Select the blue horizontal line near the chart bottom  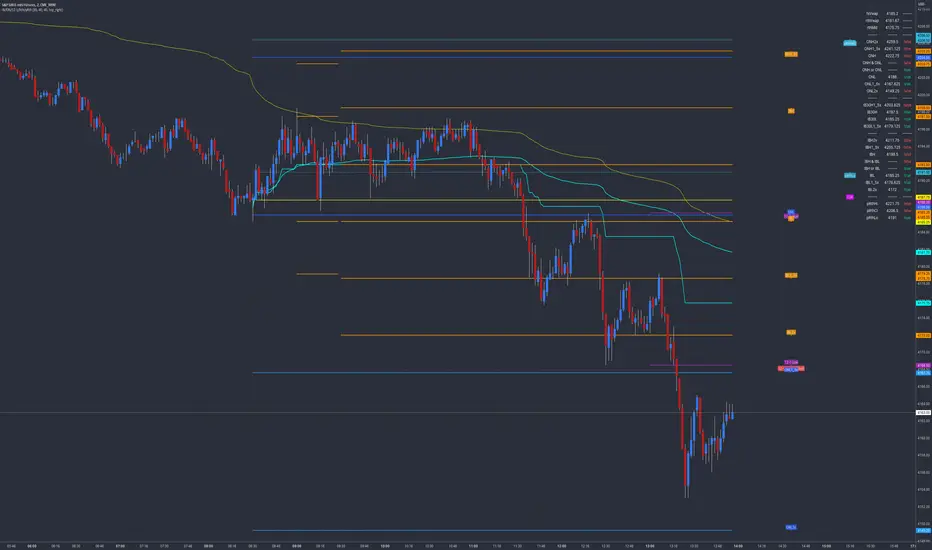(500, 530)
